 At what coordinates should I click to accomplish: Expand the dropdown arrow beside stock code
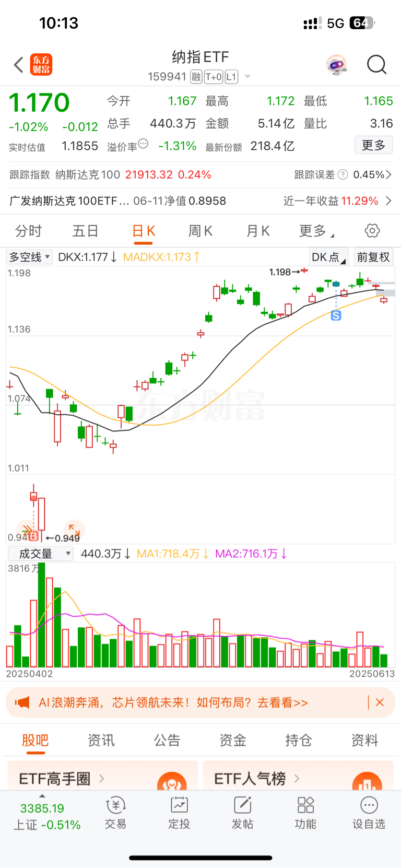[x=247, y=77]
